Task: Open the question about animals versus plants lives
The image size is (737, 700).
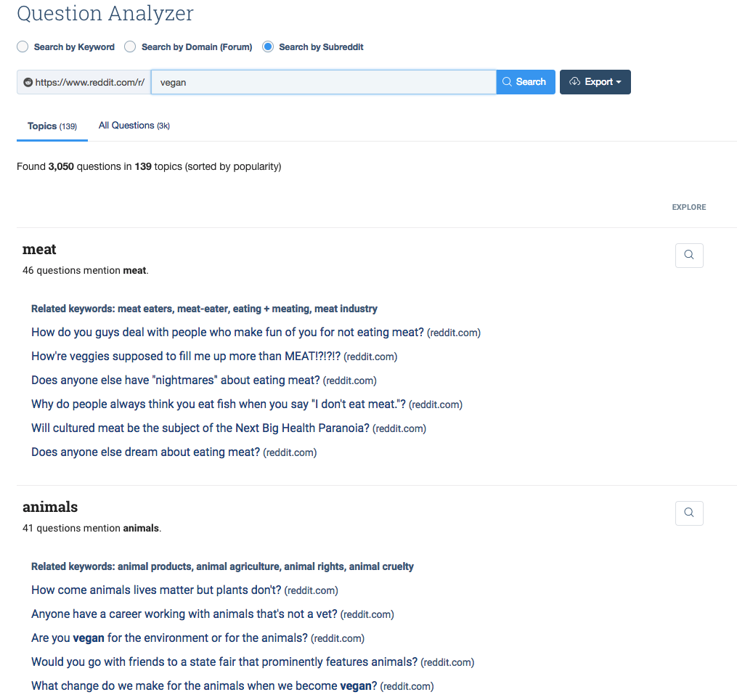Action: coord(155,590)
